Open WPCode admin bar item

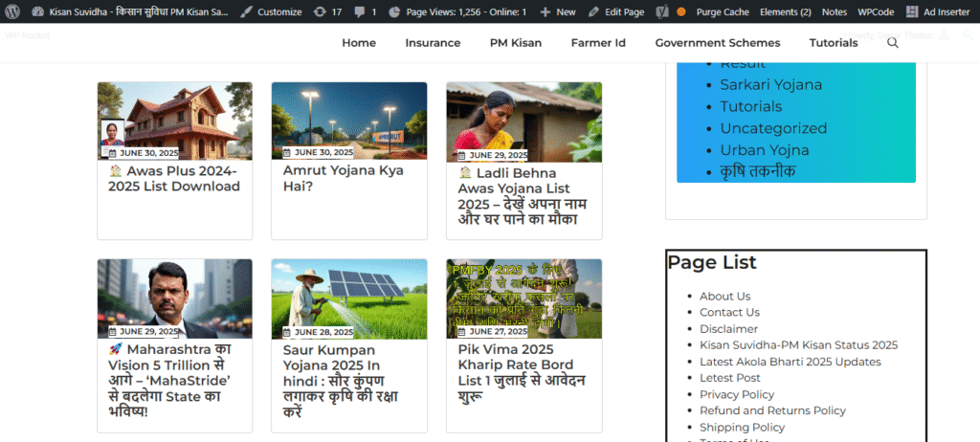[x=875, y=11]
